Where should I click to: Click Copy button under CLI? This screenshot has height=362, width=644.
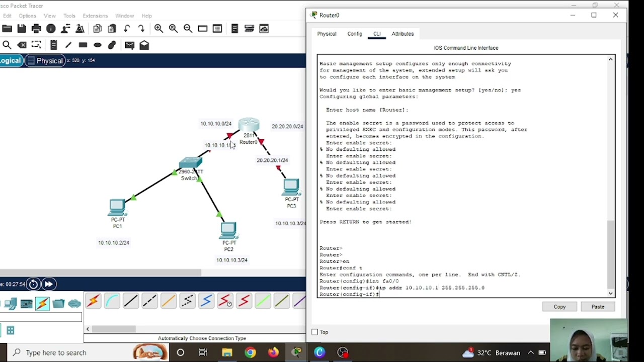click(559, 307)
